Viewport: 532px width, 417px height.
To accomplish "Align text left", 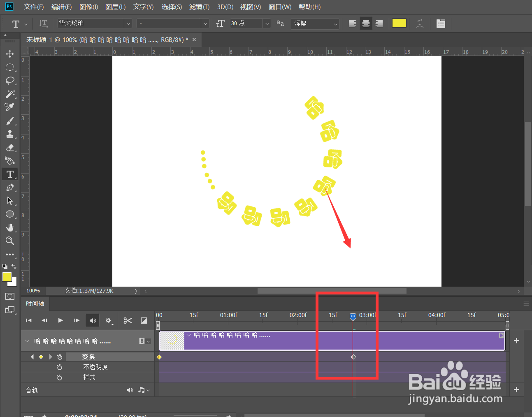I will pyautogui.click(x=352, y=23).
